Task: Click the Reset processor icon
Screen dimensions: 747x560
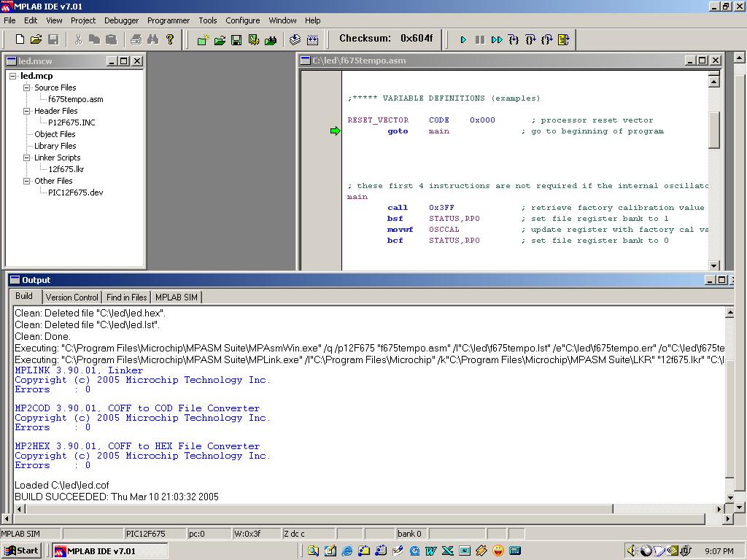Action: [x=563, y=39]
